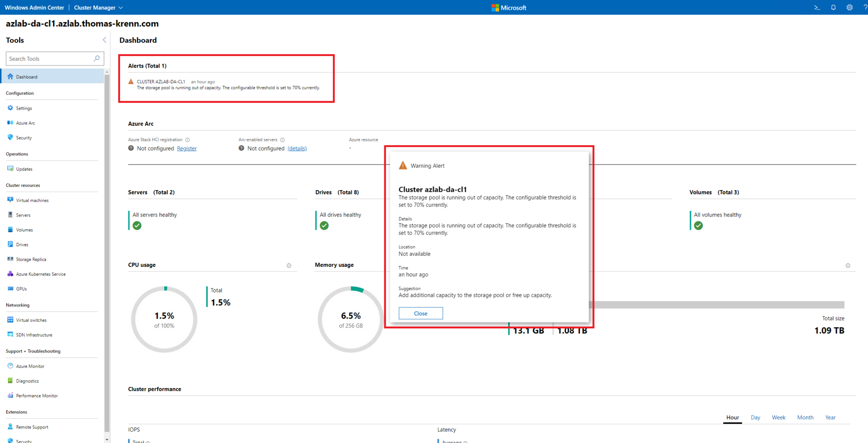Open Azure Kubernetes Service icon
Viewport: 868px width, 443px height.
click(10, 274)
